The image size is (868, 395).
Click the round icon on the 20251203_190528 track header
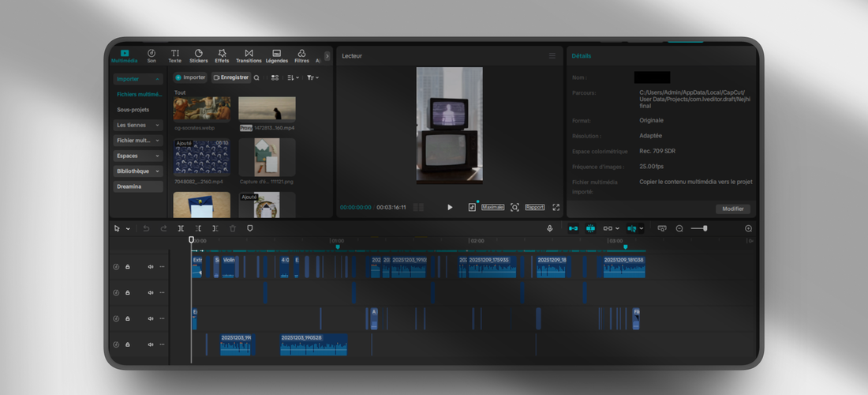pos(116,344)
